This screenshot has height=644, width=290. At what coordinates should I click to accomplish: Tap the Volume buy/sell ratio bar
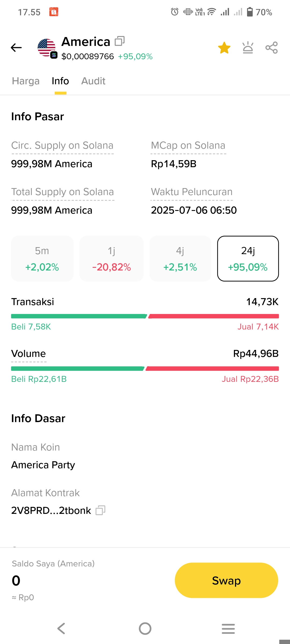click(x=145, y=369)
